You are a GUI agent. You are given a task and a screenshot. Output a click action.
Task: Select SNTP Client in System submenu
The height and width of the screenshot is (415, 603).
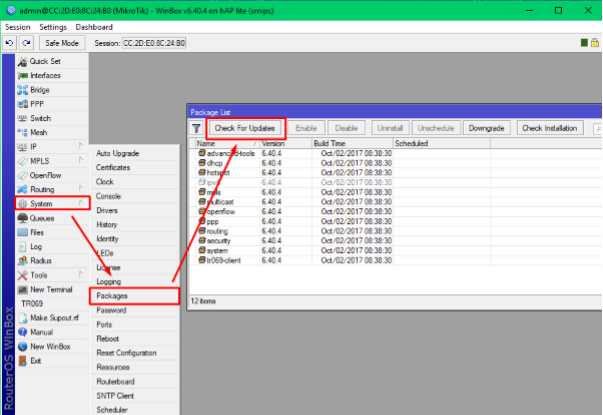coord(135,396)
